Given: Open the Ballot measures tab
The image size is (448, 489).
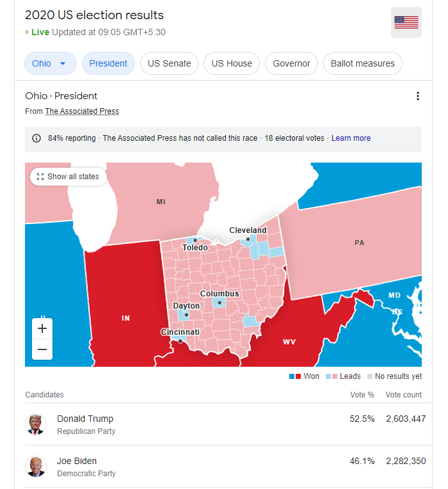Looking at the screenshot, I should (x=363, y=63).
